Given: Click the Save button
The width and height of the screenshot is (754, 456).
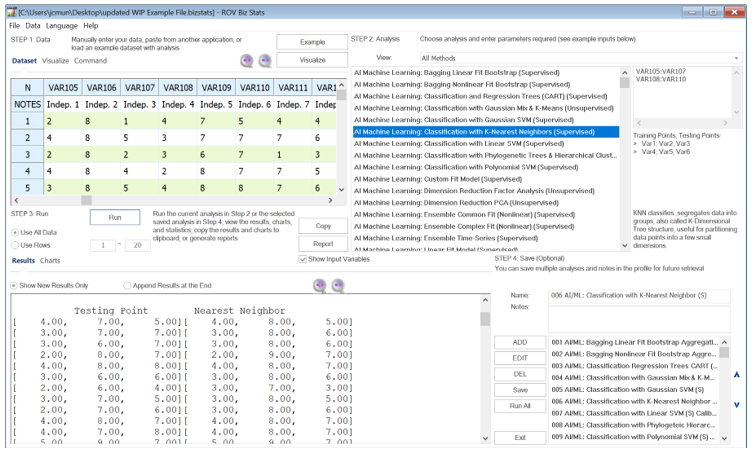Looking at the screenshot, I should pyautogui.click(x=520, y=390).
